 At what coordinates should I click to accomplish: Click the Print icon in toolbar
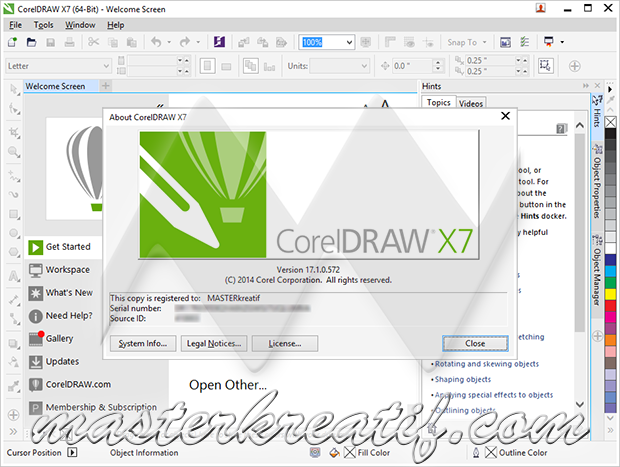[70, 42]
